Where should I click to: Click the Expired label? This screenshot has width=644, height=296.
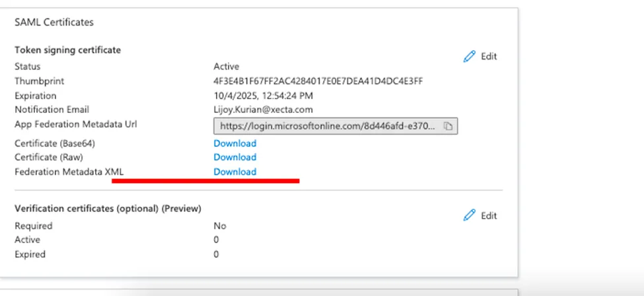pyautogui.click(x=30, y=254)
